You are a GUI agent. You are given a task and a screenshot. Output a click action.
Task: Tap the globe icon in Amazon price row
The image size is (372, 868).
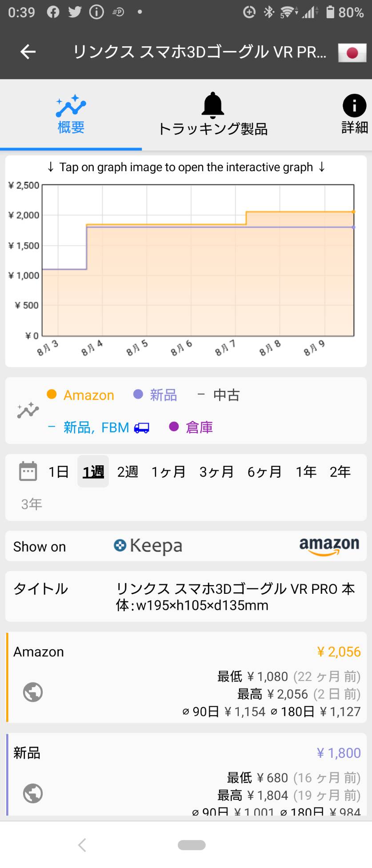33,692
